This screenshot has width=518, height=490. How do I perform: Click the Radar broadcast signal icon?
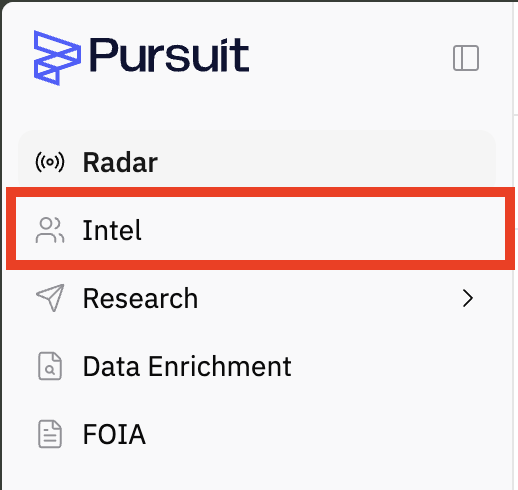(50, 162)
